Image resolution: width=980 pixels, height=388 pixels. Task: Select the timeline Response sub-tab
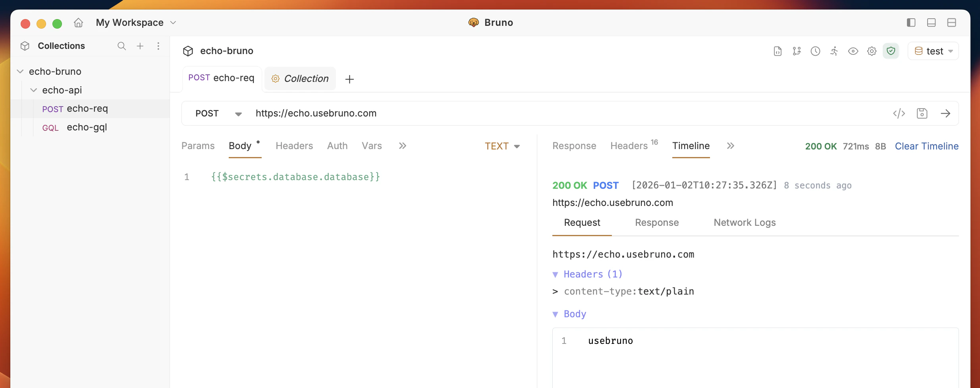pyautogui.click(x=657, y=223)
